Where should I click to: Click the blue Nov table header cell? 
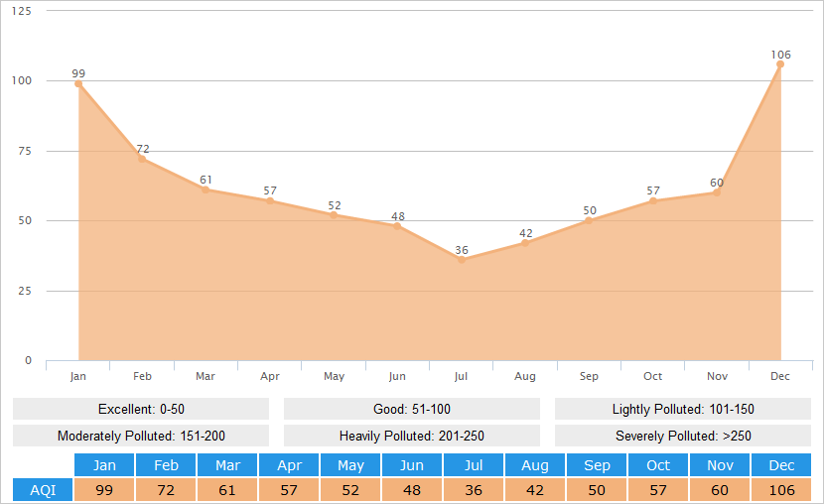[x=720, y=465]
